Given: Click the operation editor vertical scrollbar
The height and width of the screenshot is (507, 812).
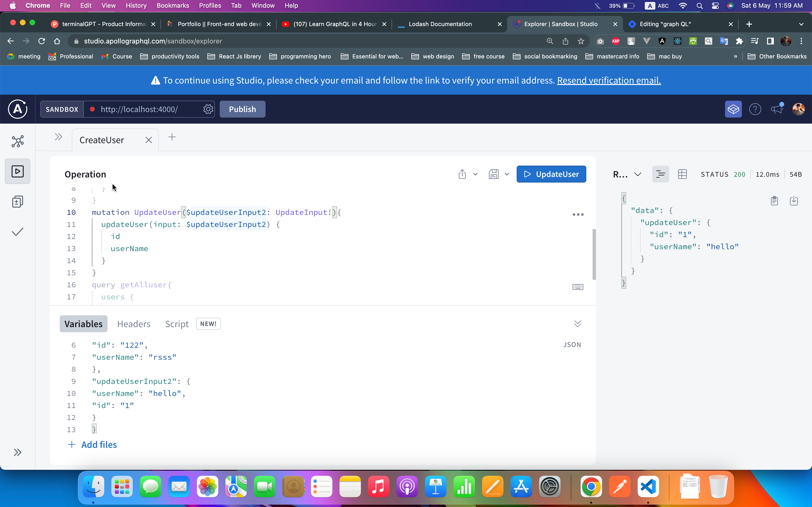Looking at the screenshot, I should pos(594,254).
